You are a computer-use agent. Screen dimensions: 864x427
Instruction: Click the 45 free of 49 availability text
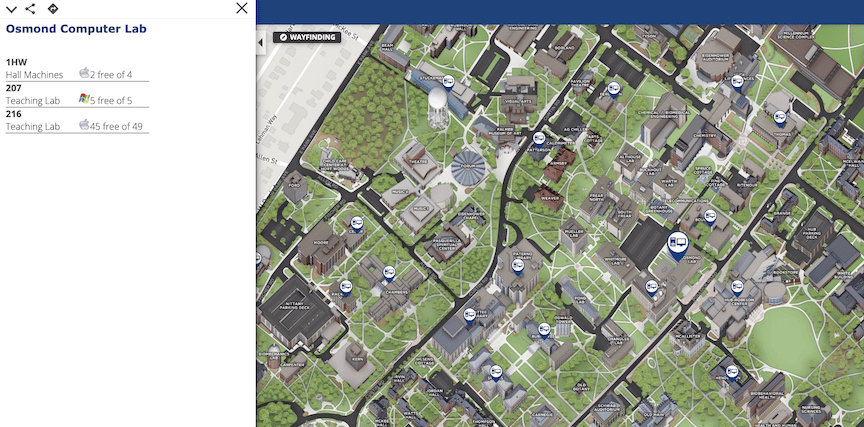click(x=116, y=127)
